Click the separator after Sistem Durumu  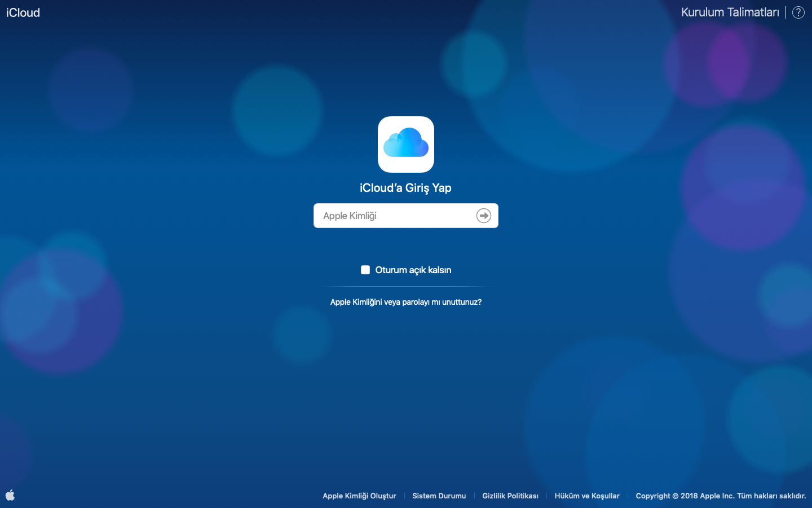point(474,496)
